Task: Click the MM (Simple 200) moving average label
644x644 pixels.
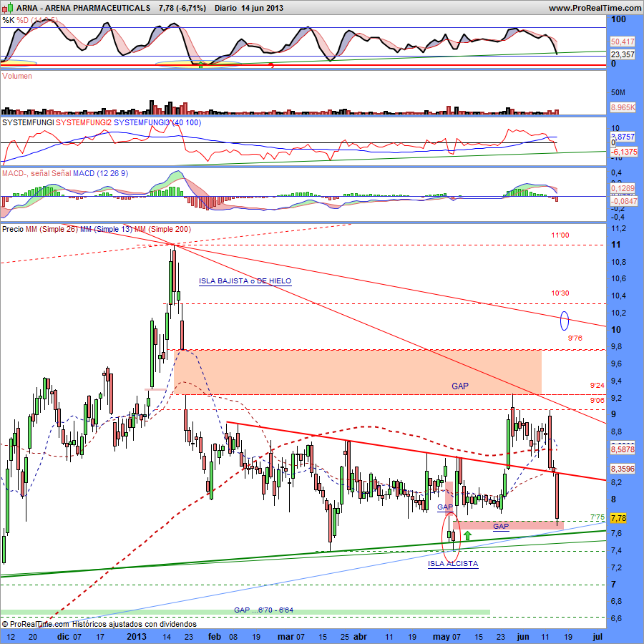Action: click(x=162, y=229)
